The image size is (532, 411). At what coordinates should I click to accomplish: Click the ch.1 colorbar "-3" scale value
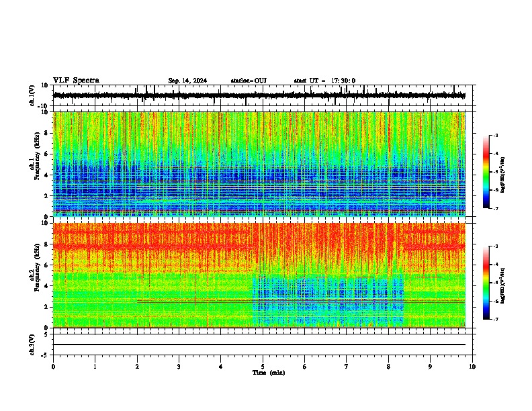(x=495, y=136)
